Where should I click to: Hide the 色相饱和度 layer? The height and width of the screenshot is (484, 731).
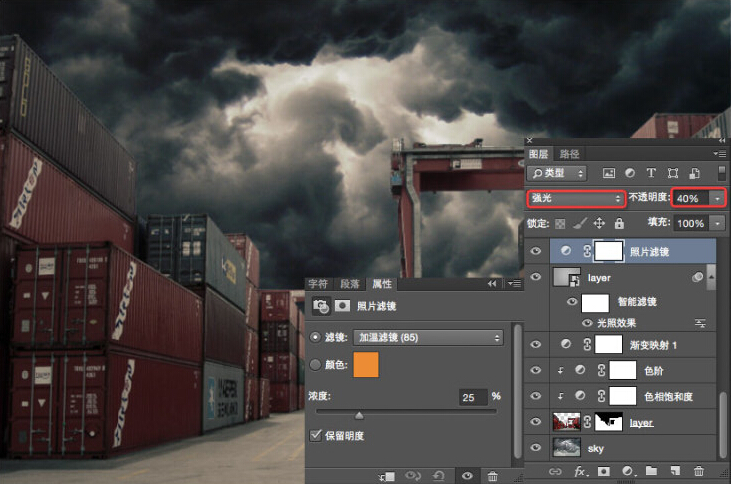click(536, 396)
